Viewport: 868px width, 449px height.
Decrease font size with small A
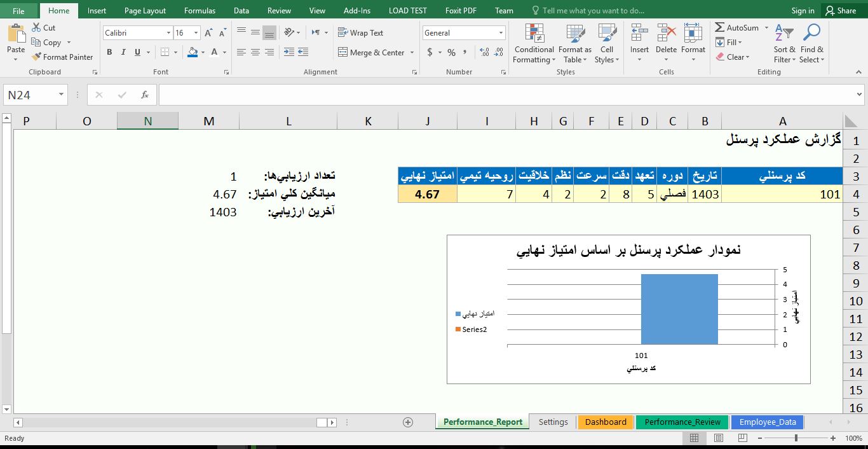(x=222, y=33)
